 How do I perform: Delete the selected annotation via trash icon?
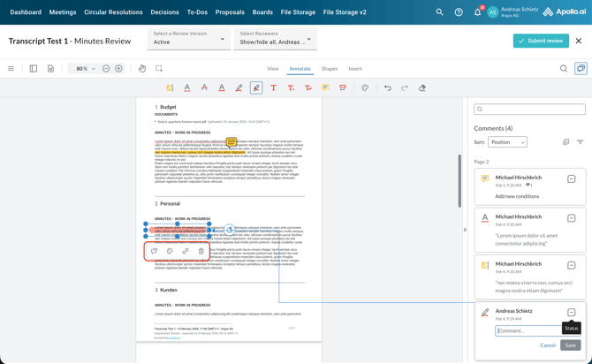click(x=201, y=251)
